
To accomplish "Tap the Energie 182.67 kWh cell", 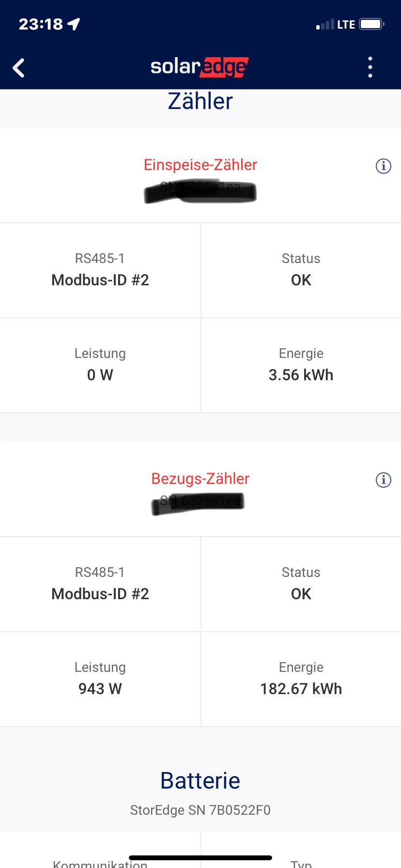I will (x=301, y=679).
